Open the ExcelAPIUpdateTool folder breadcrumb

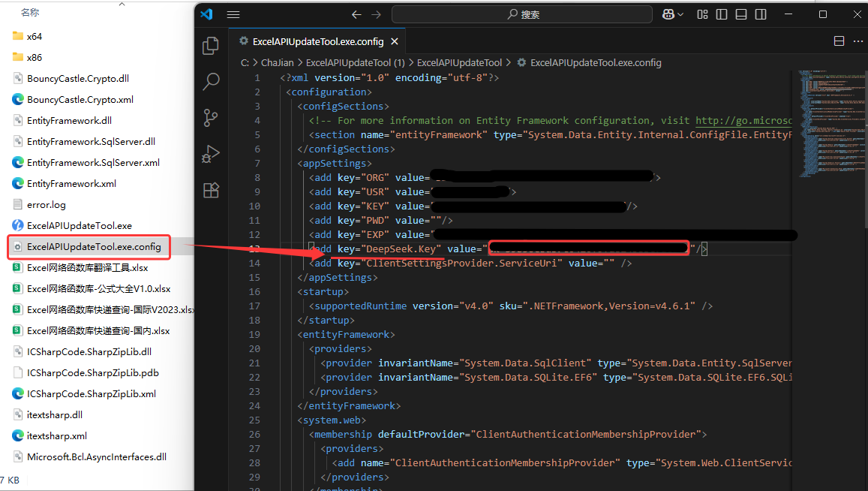click(459, 63)
